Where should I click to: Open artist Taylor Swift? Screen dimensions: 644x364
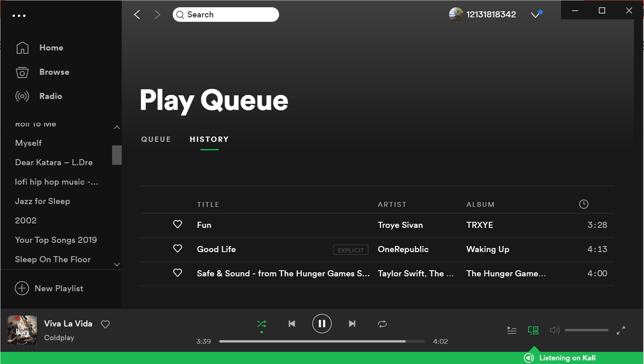click(x=401, y=274)
